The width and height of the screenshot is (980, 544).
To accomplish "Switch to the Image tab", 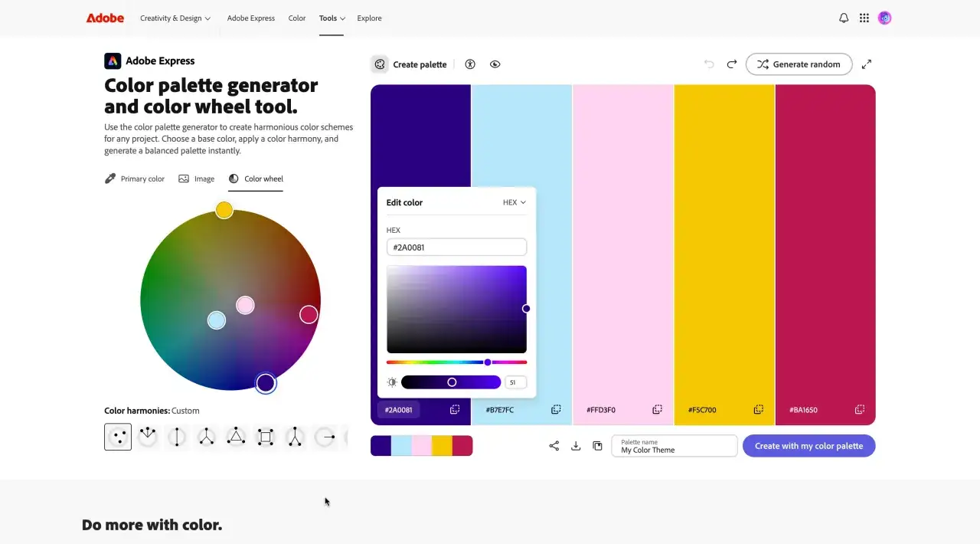I will tap(196, 179).
